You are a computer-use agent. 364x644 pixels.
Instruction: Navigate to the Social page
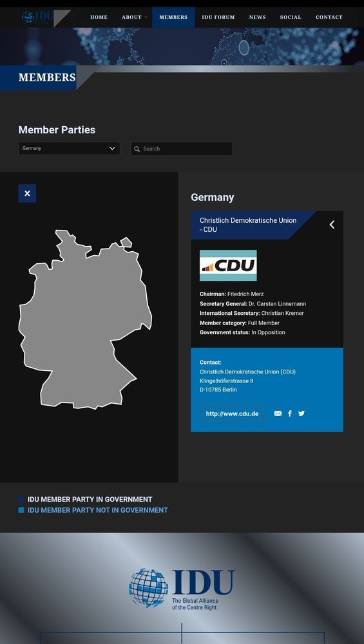(x=291, y=17)
